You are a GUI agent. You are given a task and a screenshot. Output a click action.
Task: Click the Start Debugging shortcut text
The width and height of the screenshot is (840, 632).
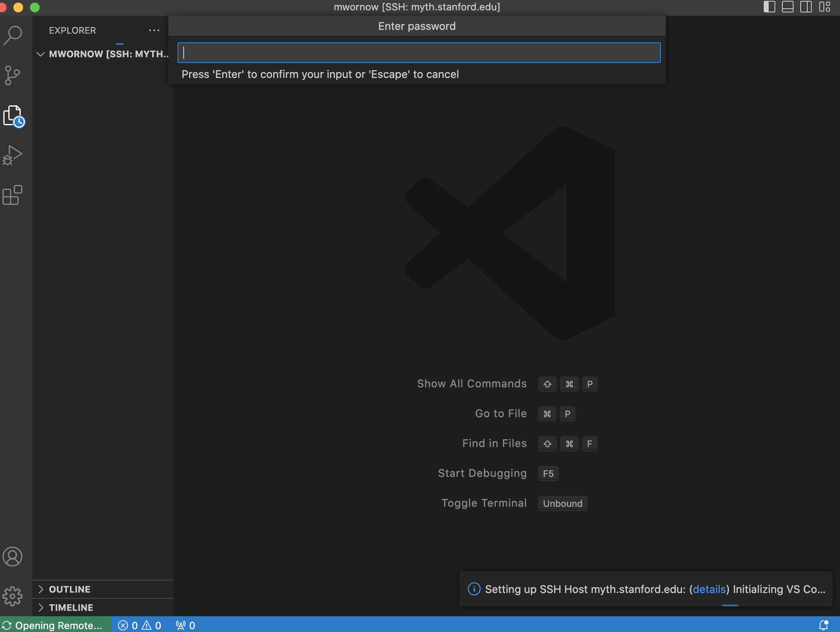[x=482, y=473]
